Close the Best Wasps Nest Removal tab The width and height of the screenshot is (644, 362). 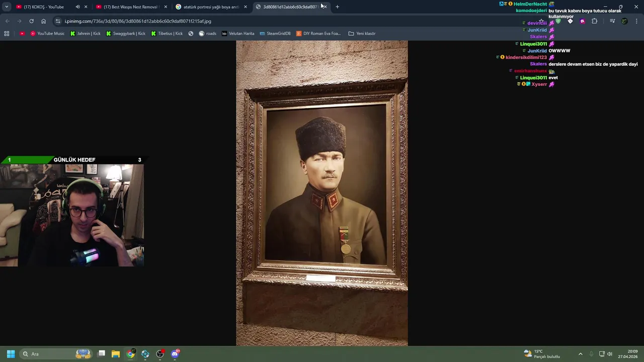(x=166, y=7)
